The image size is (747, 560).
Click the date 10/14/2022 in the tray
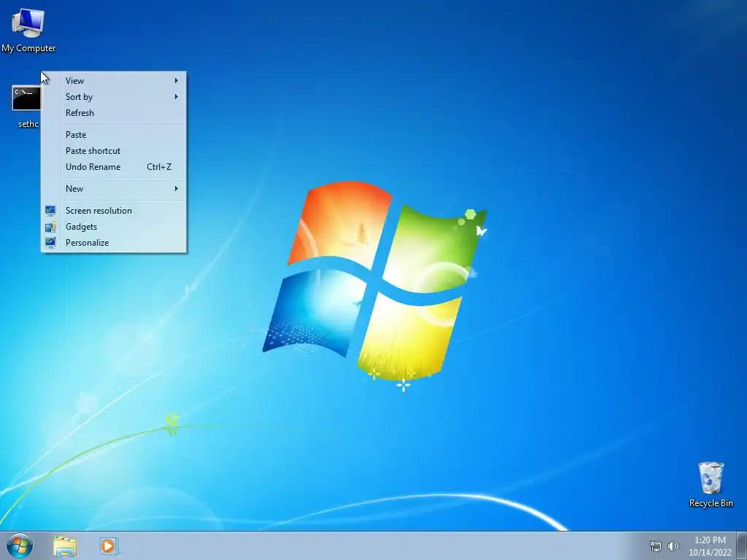[x=710, y=553]
